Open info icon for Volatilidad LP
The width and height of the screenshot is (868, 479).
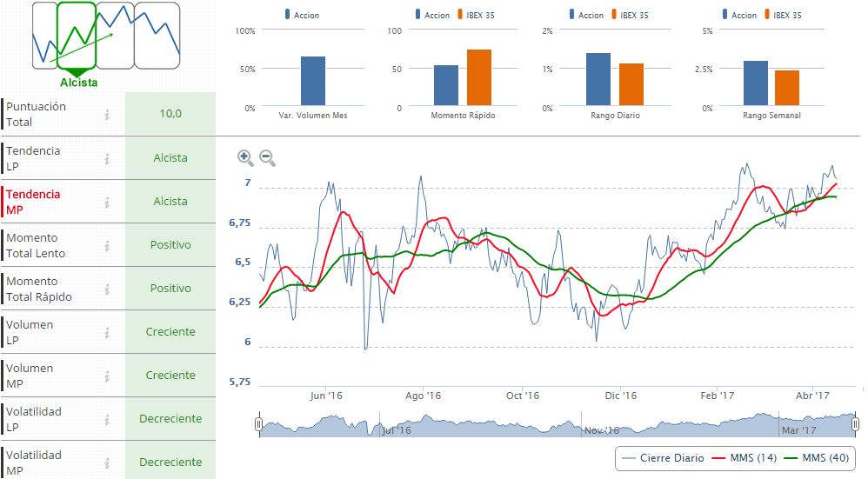coord(107,419)
